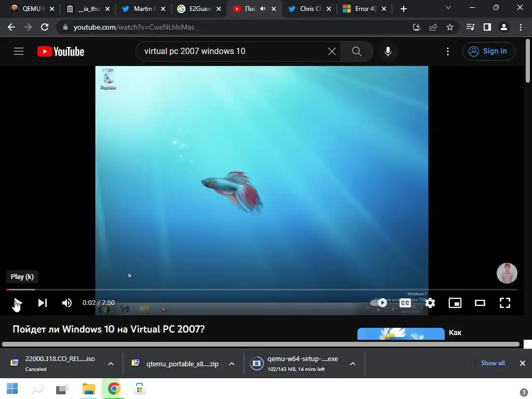The width and height of the screenshot is (532, 399).
Task: Go to YouTube home via logo
Action: pyautogui.click(x=61, y=51)
